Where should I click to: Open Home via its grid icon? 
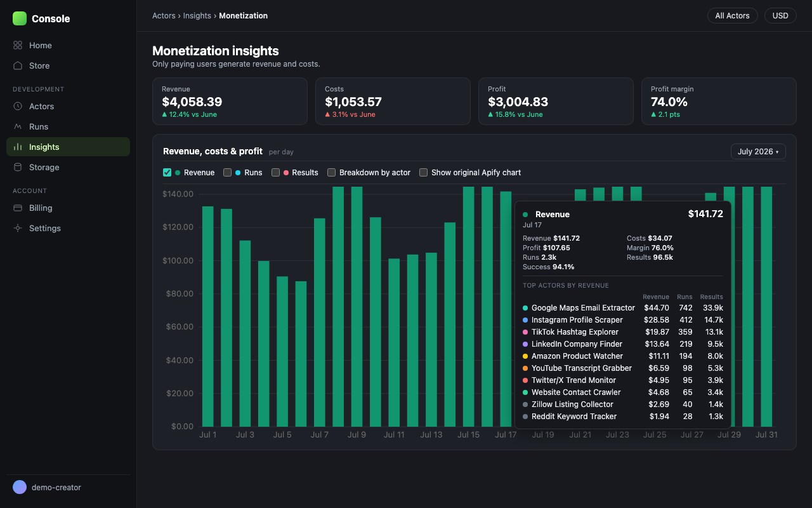[x=18, y=45]
